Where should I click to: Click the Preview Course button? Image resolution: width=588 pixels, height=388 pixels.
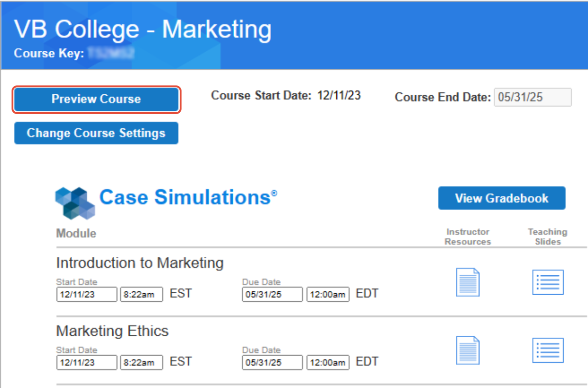pyautogui.click(x=96, y=99)
